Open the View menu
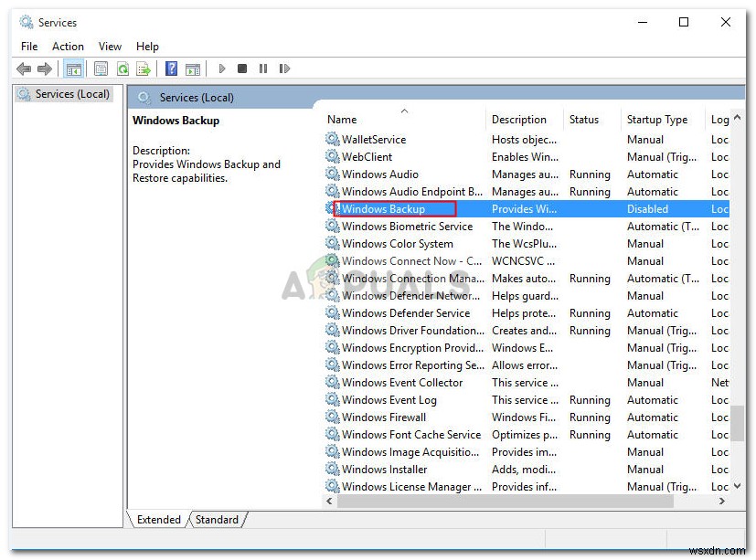 [x=110, y=47]
